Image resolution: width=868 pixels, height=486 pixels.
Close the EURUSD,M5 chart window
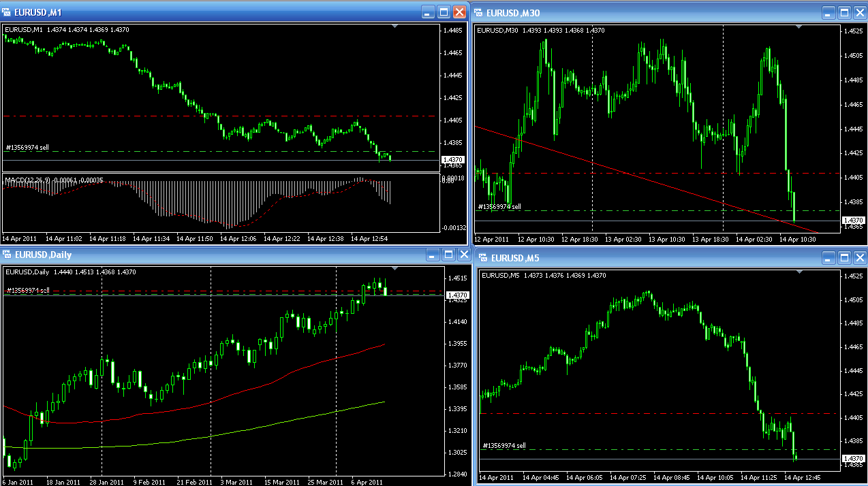[x=859, y=258]
